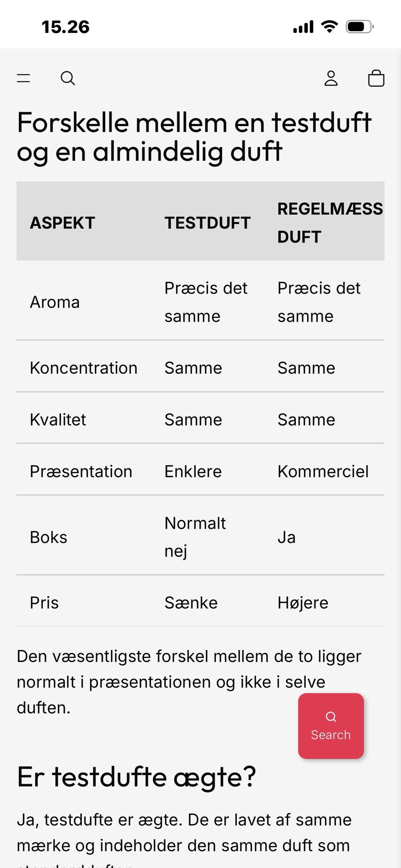Screen dimensions: 401x868
Task: Select the TESTDUFT column header
Action: [x=207, y=223]
